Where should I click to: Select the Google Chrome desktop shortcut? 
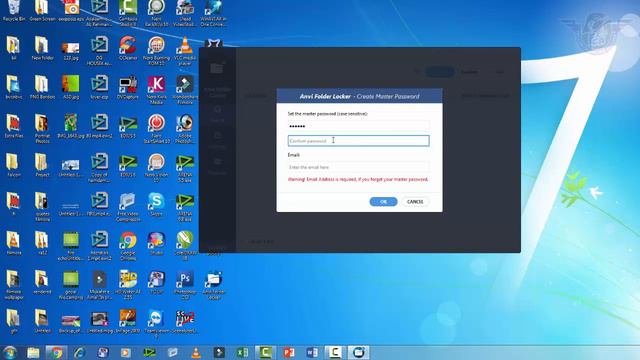click(128, 246)
